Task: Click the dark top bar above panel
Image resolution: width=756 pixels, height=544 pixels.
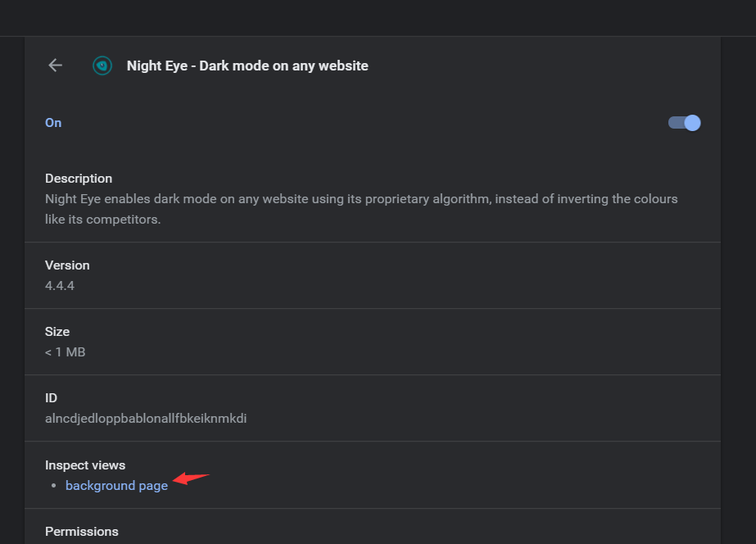Action: [x=377, y=17]
